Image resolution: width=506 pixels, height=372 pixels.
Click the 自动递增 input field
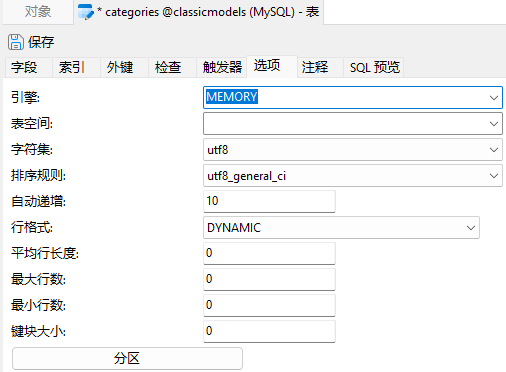pos(269,201)
